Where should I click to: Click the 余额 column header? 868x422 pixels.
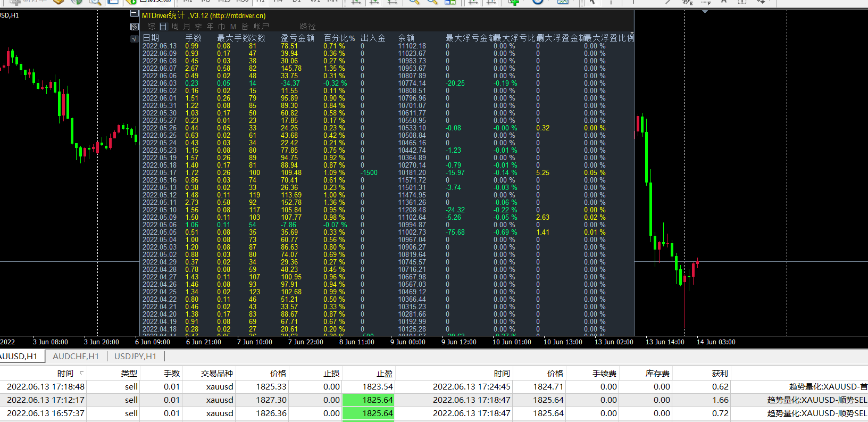(x=406, y=38)
